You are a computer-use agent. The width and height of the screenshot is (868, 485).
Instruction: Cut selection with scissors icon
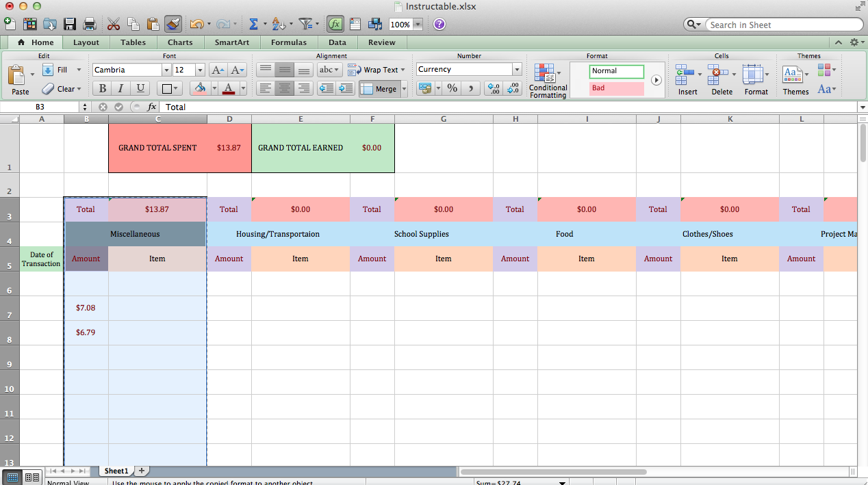(x=114, y=24)
